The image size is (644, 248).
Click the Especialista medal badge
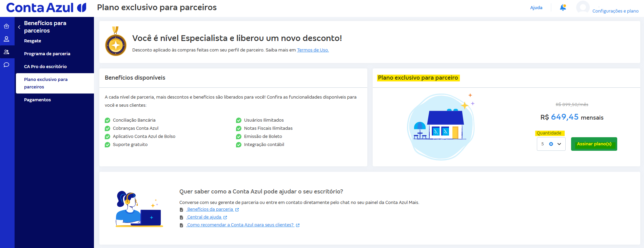click(x=116, y=42)
